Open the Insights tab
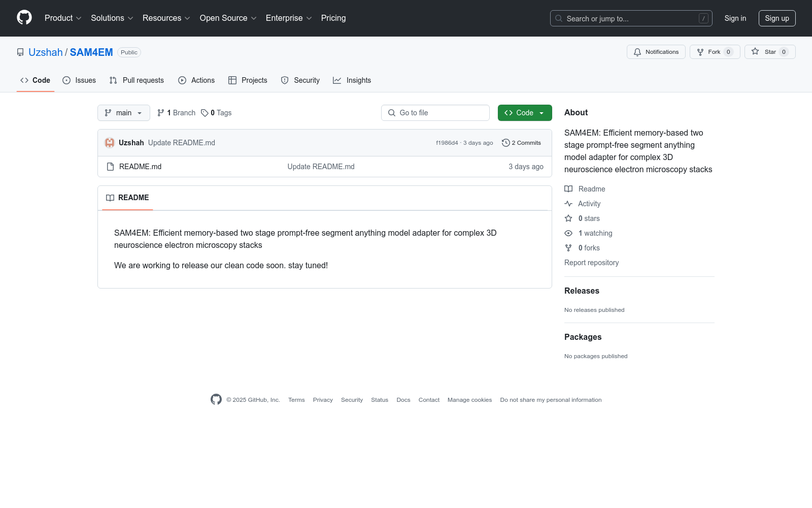The image size is (812, 508). click(352, 80)
